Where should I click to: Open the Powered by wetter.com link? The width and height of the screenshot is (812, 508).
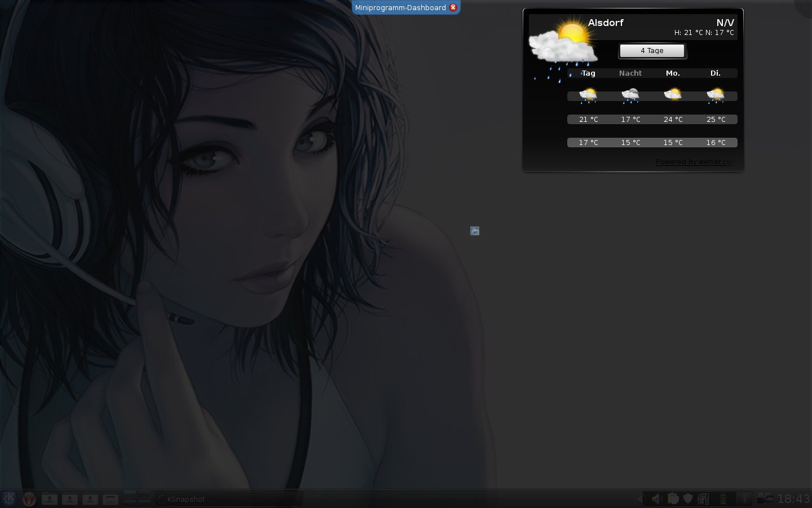pyautogui.click(x=695, y=162)
